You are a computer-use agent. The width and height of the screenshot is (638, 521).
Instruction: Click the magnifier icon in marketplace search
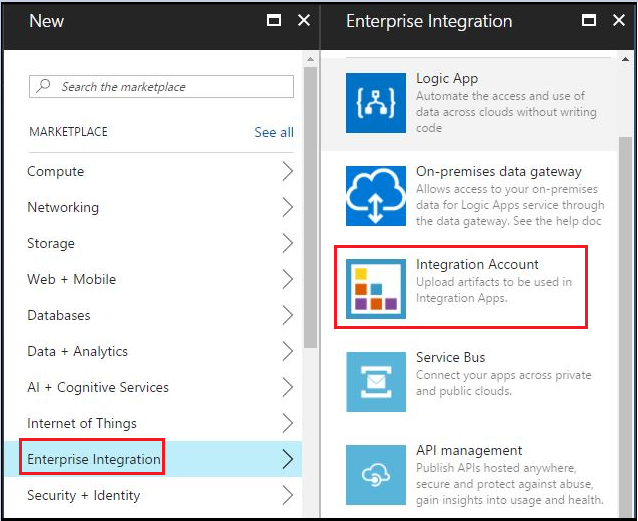click(43, 86)
